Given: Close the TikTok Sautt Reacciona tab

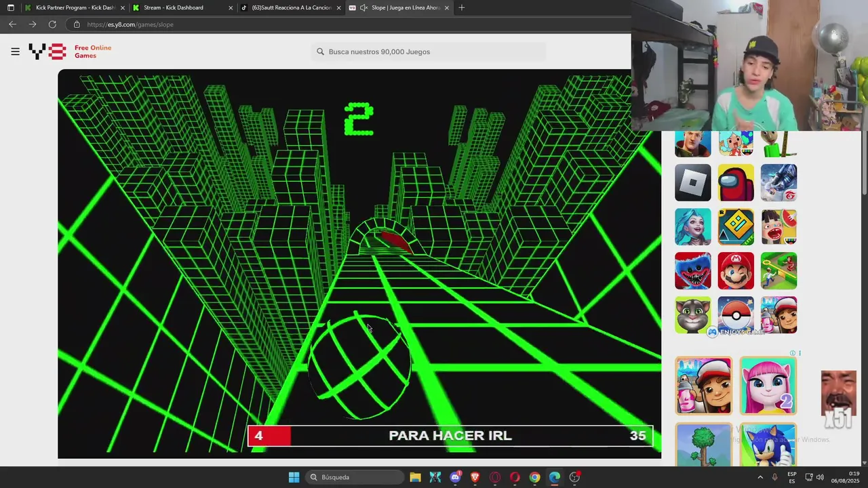Looking at the screenshot, I should [x=338, y=8].
